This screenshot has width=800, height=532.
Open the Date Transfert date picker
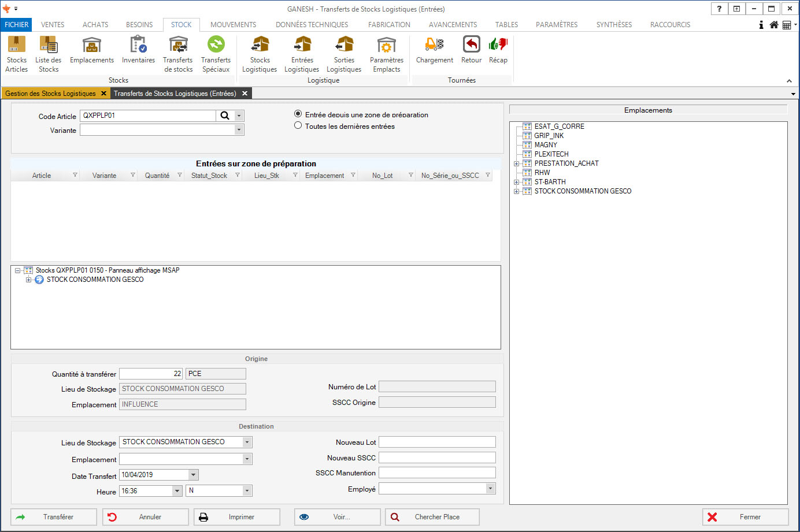pos(193,475)
